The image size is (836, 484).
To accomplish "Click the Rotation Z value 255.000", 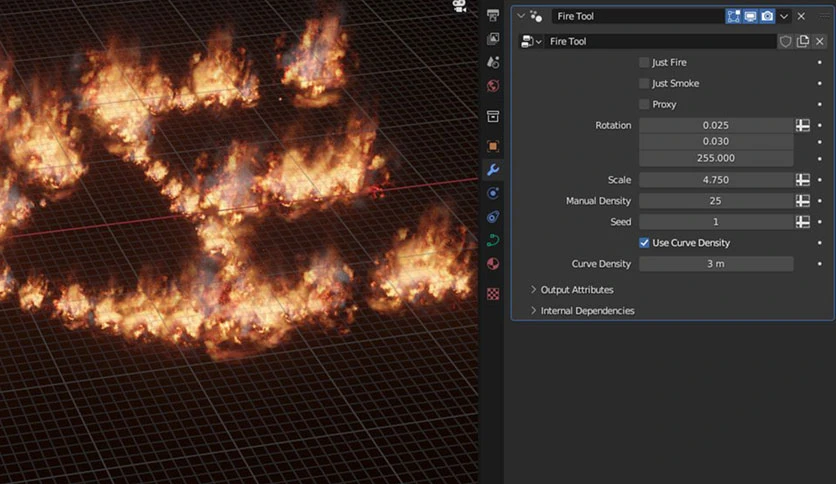I will point(716,158).
